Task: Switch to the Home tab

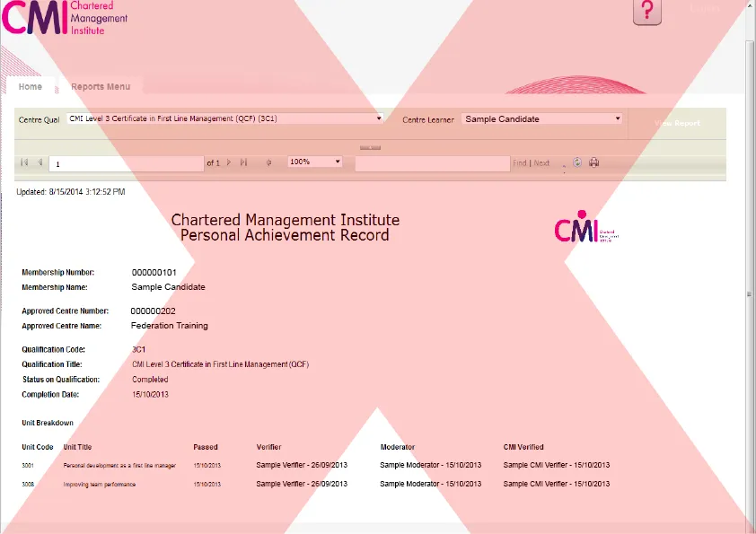Action: [31, 87]
